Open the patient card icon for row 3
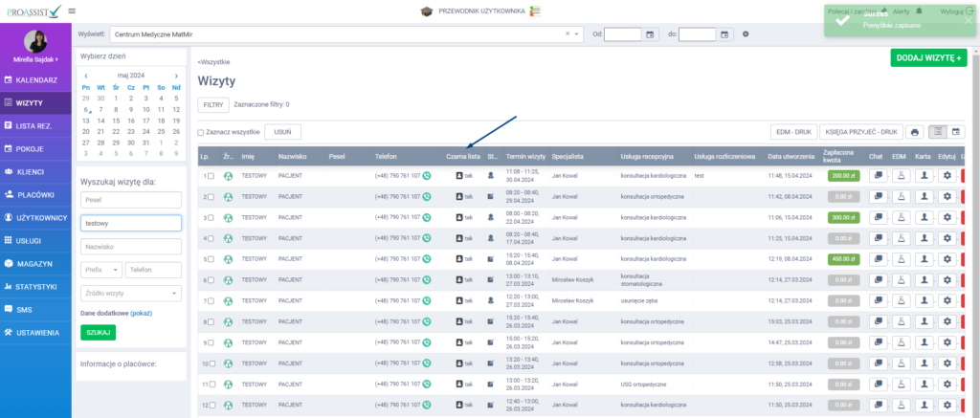 pyautogui.click(x=924, y=218)
